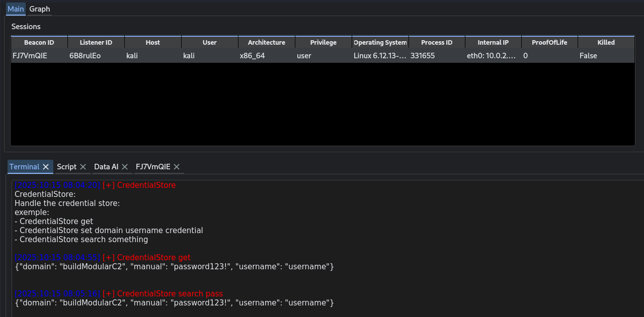Click the ProofOfLife column header

[x=549, y=43]
